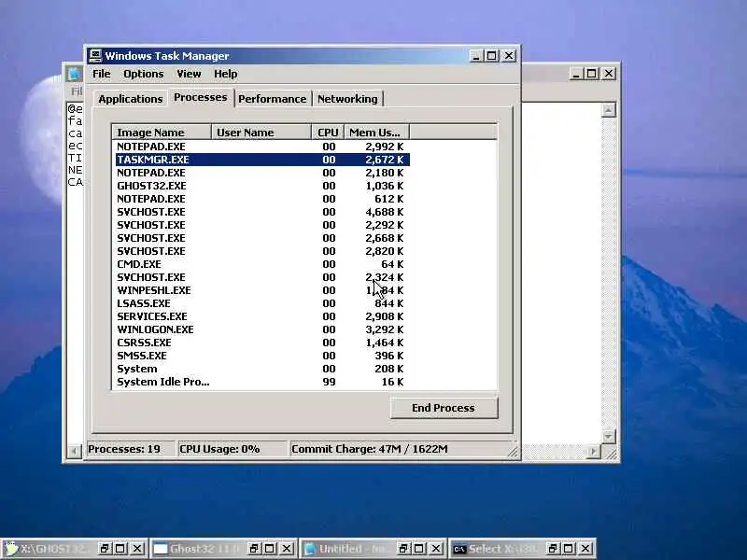Click Notepad's vertical scrollbar up arrow
747x560 pixels.
click(x=609, y=110)
